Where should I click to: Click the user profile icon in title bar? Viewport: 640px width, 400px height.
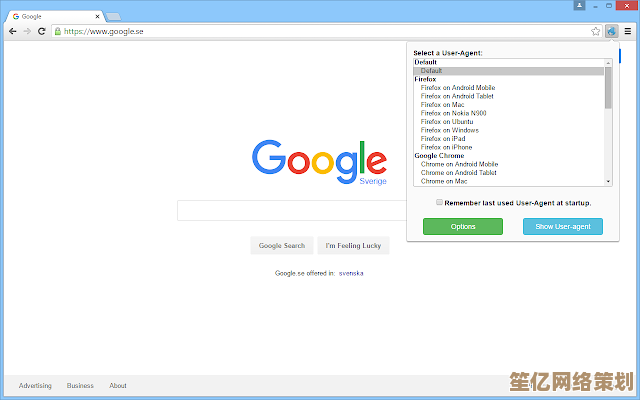coord(579,6)
